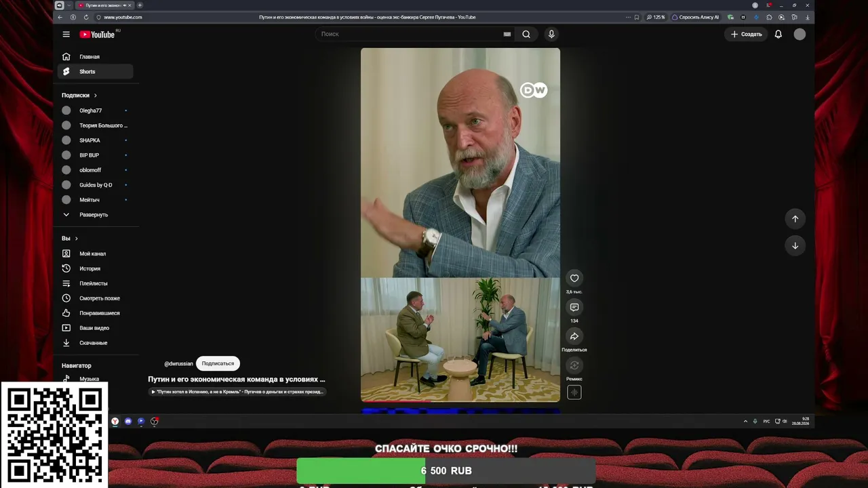Like this Short with the heart icon
868x488 pixels.
pos(574,278)
